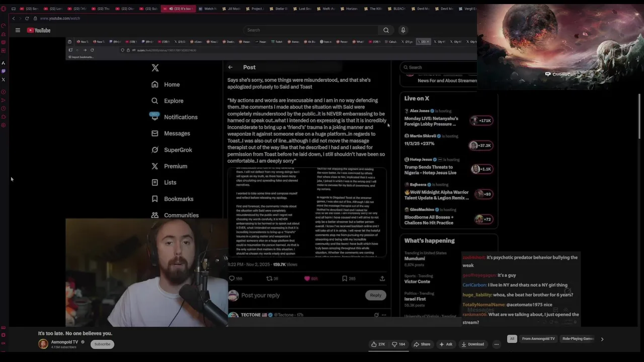Image resolution: width=644 pixels, height=362 pixels.
Task: Click the tab islands icon beside Opera logo
Action: [13, 9]
